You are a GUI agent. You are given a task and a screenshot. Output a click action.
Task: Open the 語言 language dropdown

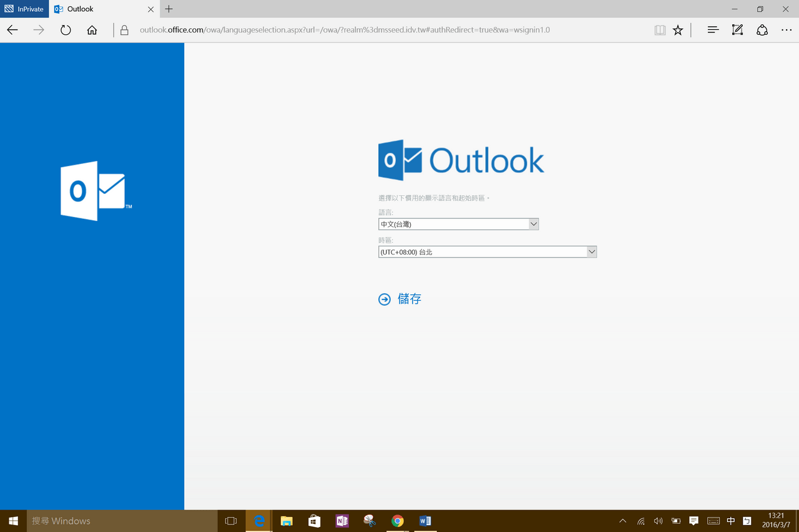tap(458, 224)
